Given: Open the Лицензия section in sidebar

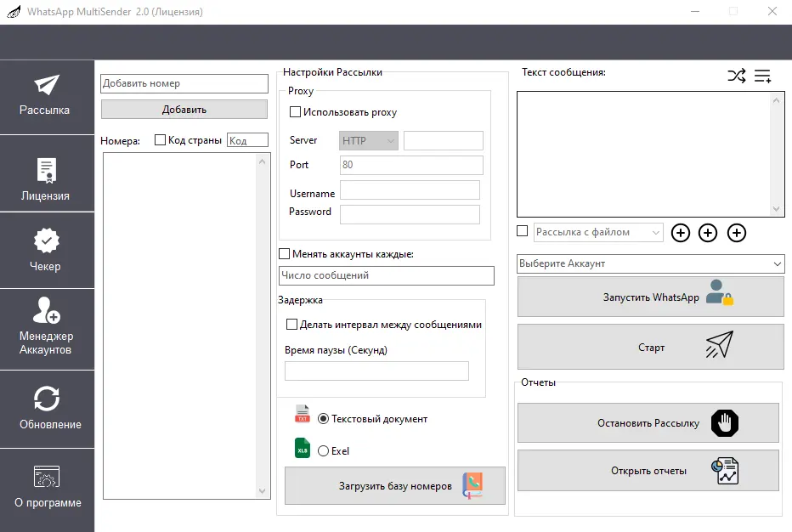Looking at the screenshot, I should click(x=47, y=173).
